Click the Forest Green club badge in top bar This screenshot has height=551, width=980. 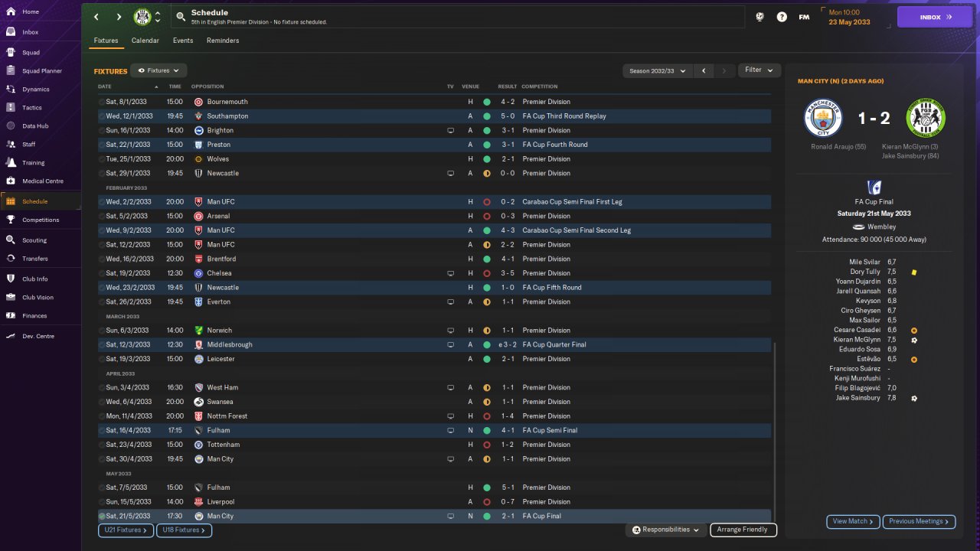click(x=142, y=17)
